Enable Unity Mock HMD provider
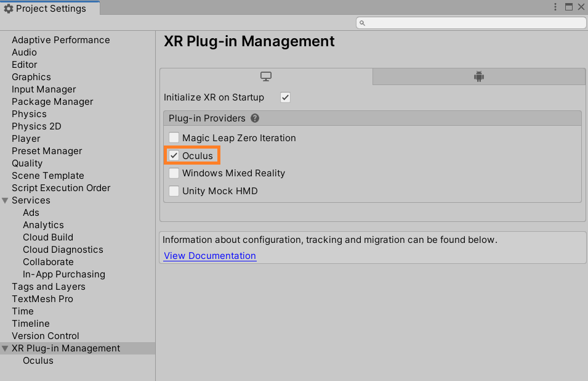Screen dimensions: 588x381 coord(174,190)
